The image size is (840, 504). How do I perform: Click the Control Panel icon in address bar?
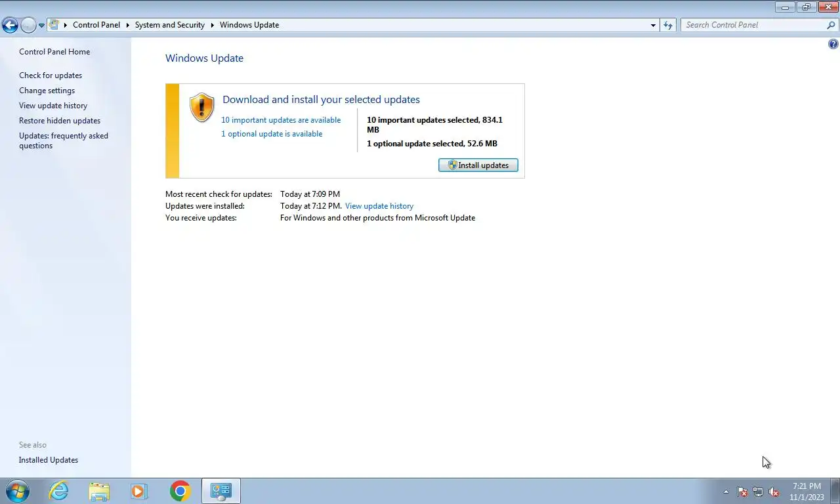pos(54,25)
